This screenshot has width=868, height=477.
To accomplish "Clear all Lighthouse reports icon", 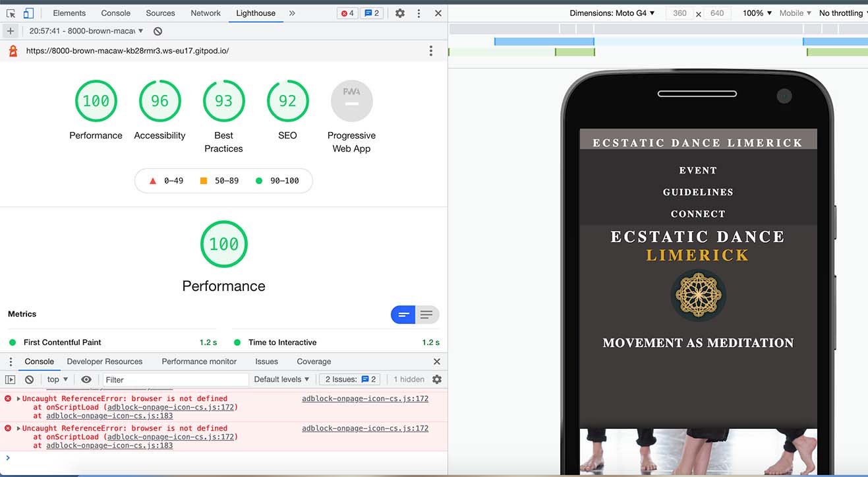I will pyautogui.click(x=158, y=31).
